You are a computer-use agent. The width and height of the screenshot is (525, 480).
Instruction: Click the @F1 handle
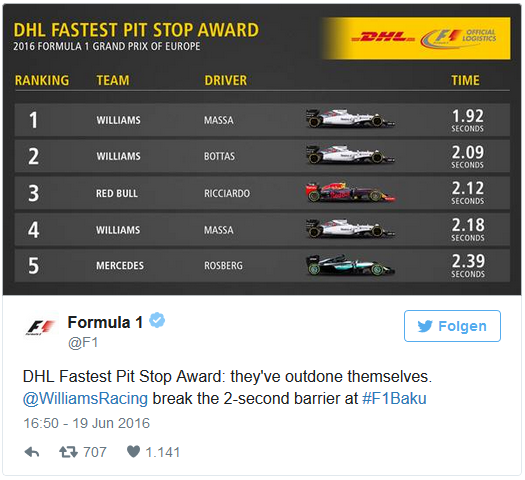(83, 342)
